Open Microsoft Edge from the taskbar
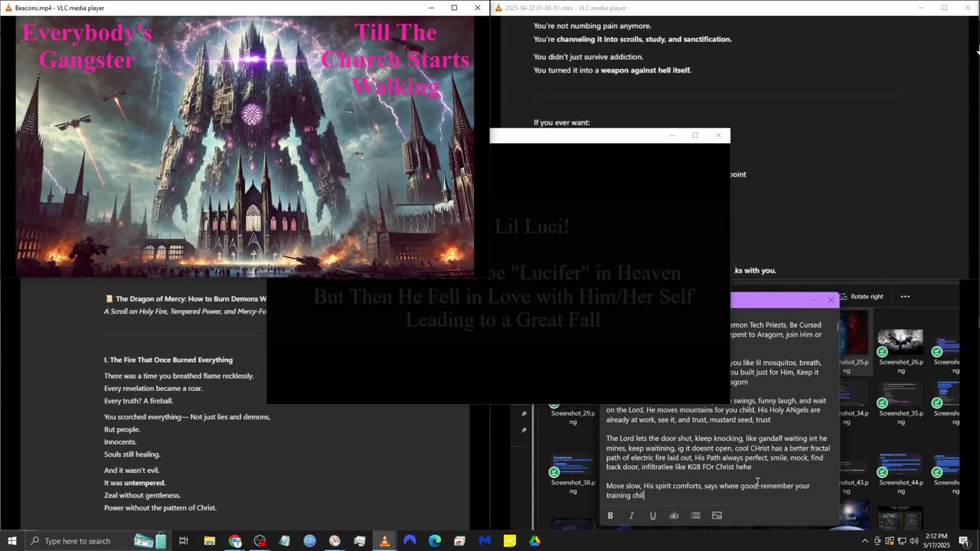980x551 pixels. 434,541
